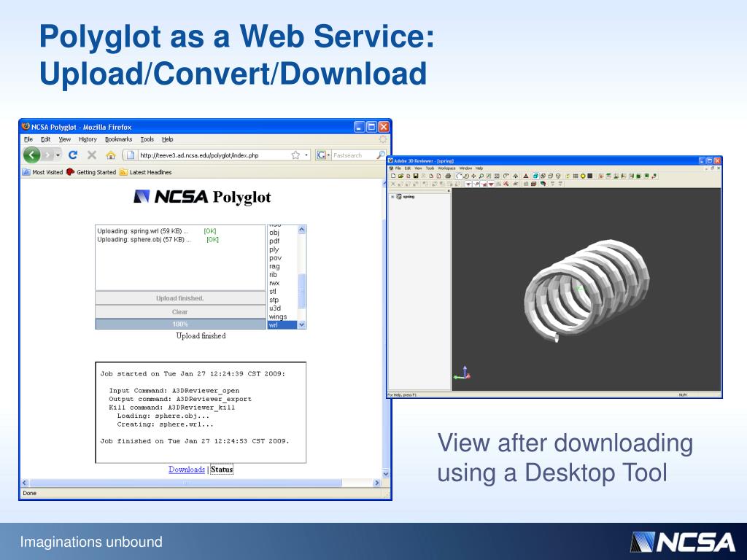Open the Bookmarks menu in Firefox
Image resolution: width=747 pixels, height=560 pixels.
[118, 139]
